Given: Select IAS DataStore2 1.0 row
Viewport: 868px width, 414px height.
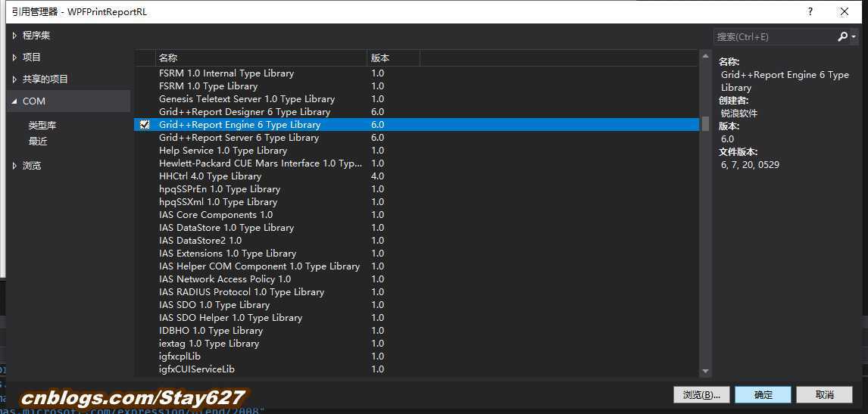Looking at the screenshot, I should point(417,240).
